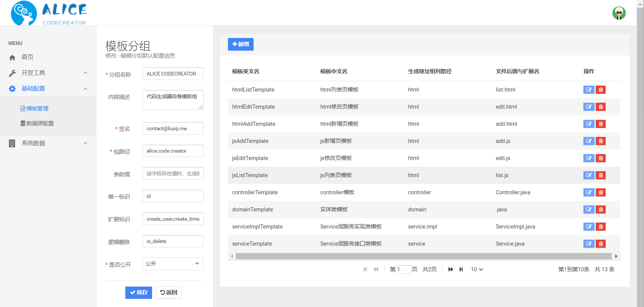Screen dimensions: 644x307
Task: Open the user avatar menu
Action: [x=619, y=13]
